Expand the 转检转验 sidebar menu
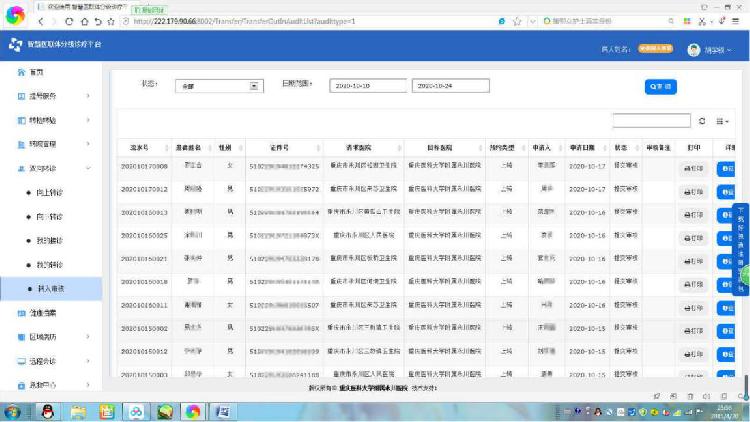The height and width of the screenshot is (422, 750). point(51,120)
